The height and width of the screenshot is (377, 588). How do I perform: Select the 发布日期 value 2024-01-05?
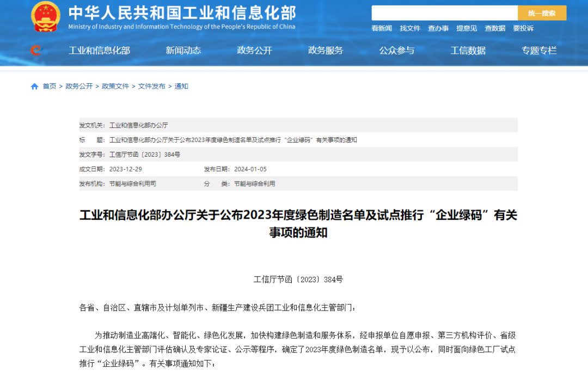tap(250, 169)
